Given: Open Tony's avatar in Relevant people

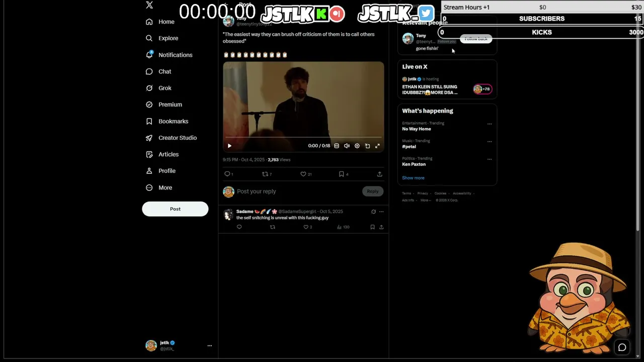Looking at the screenshot, I should [x=408, y=39].
